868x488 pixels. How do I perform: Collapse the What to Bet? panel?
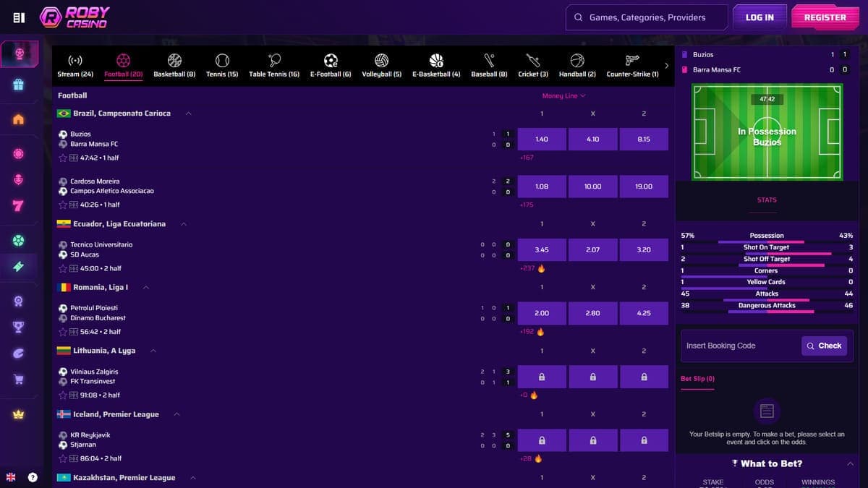850,464
